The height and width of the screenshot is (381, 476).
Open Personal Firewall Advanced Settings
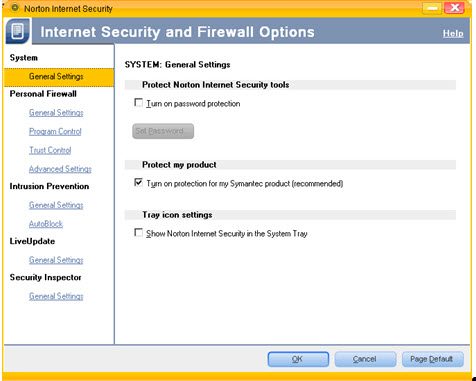coord(60,169)
